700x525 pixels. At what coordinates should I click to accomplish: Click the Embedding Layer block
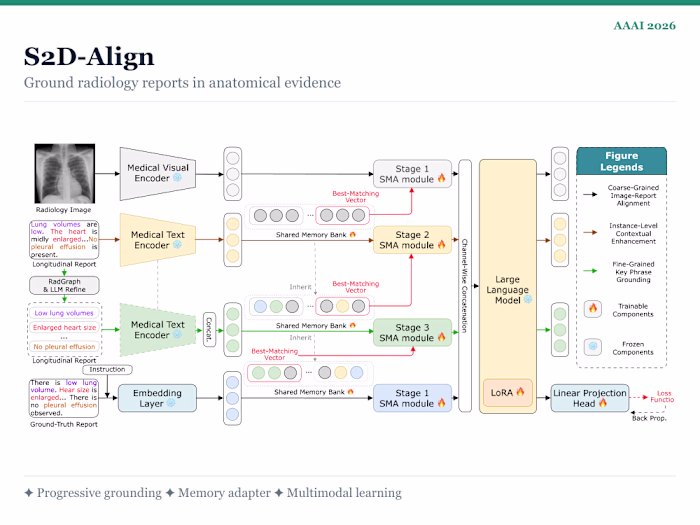point(157,398)
